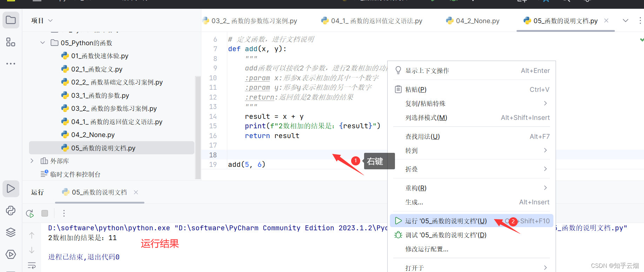Image resolution: width=644 pixels, height=272 pixels.
Task: Click light bulb icon for context actions
Action: pyautogui.click(x=398, y=70)
